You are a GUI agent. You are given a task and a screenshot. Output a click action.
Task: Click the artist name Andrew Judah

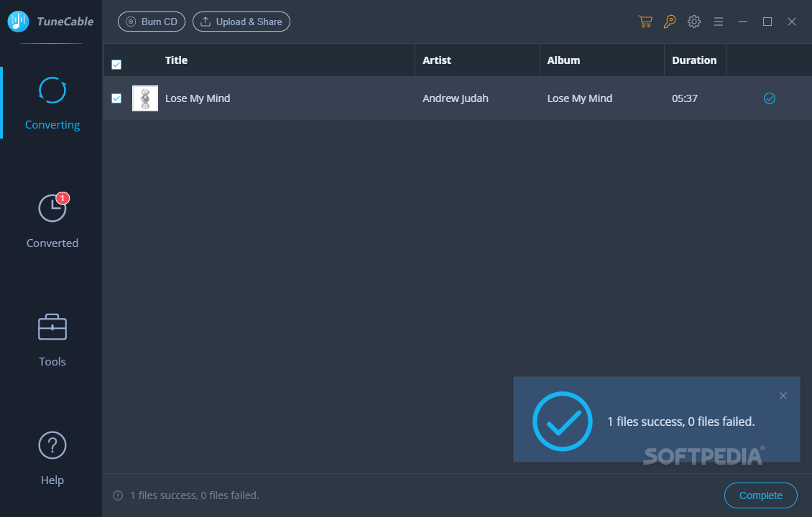(x=455, y=98)
